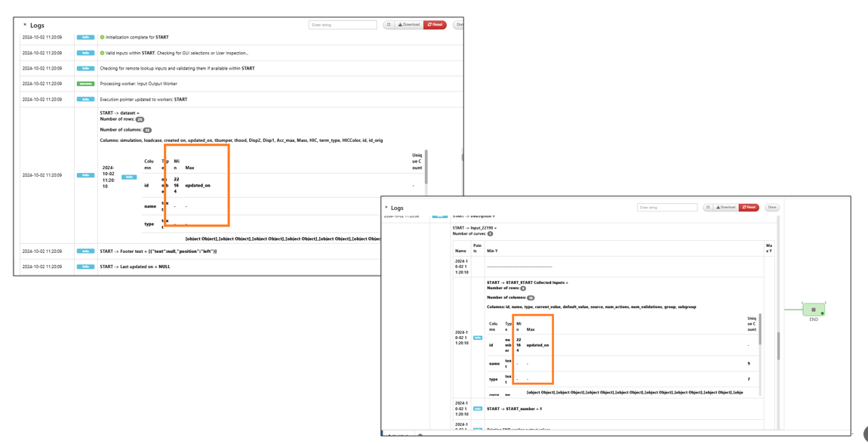Screen dimensions: 868x444
Task: Click the info badge beside START_number = 1
Action: 478,409
